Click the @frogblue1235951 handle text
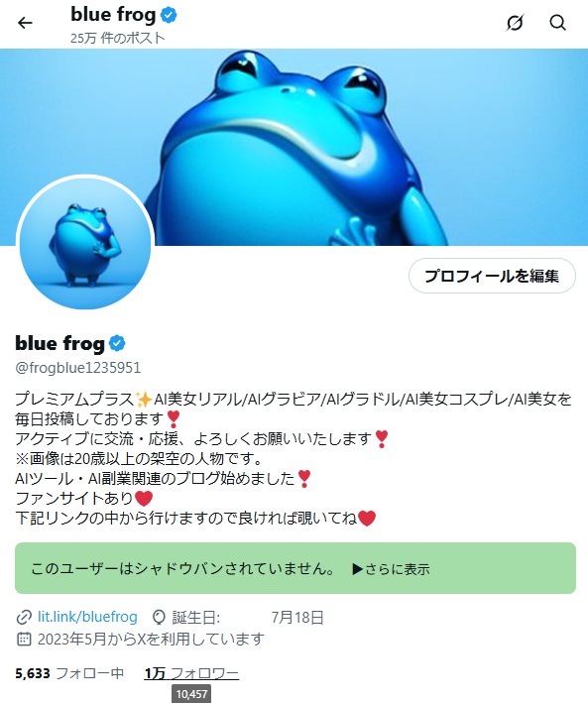 [78, 368]
